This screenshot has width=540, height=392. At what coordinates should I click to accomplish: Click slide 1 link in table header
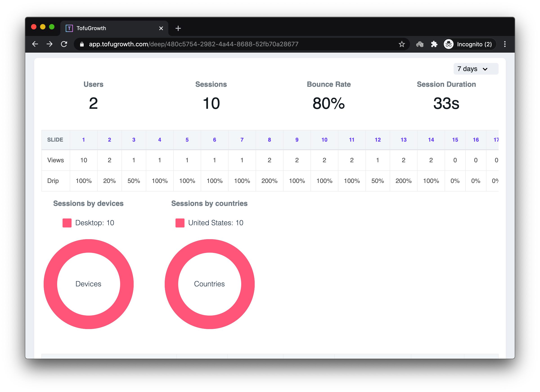(83, 140)
